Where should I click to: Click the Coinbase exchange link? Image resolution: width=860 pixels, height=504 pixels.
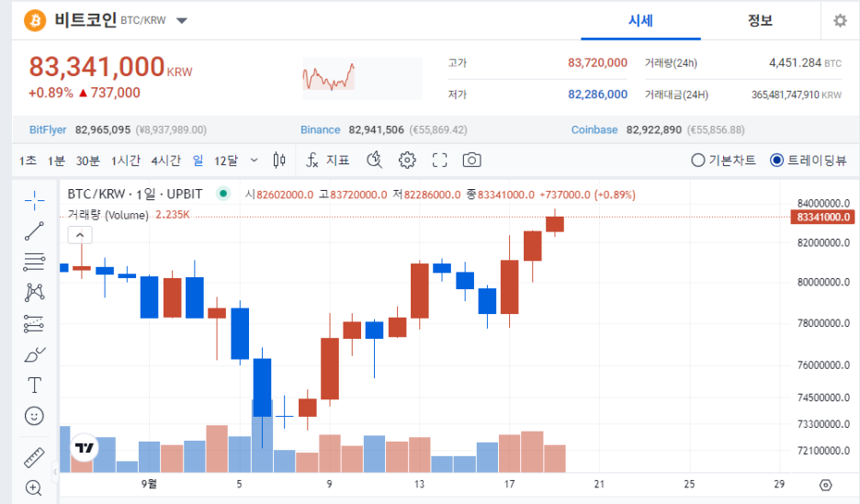(594, 129)
